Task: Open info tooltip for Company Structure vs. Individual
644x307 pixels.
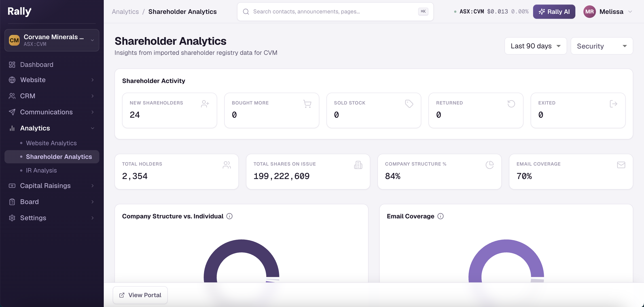Action: pyautogui.click(x=229, y=216)
